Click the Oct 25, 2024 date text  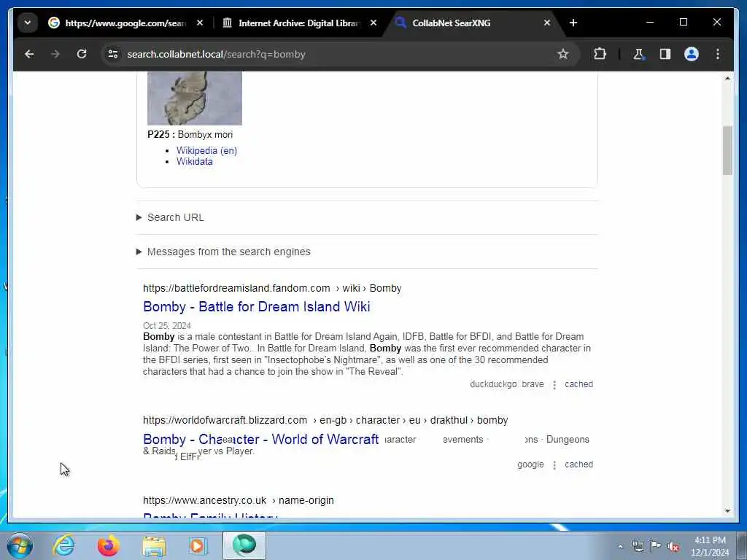pyautogui.click(x=167, y=326)
